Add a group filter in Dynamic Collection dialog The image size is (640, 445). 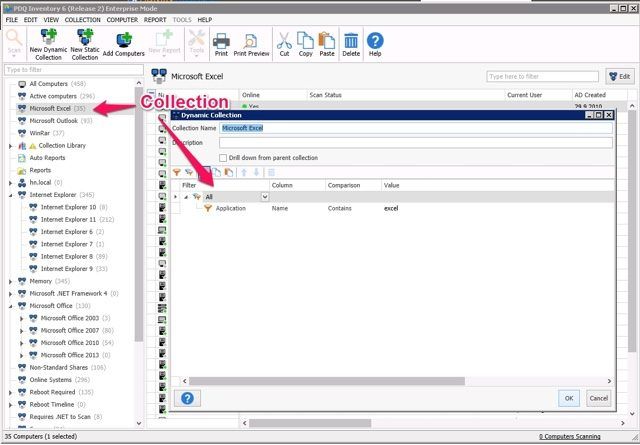click(x=189, y=173)
